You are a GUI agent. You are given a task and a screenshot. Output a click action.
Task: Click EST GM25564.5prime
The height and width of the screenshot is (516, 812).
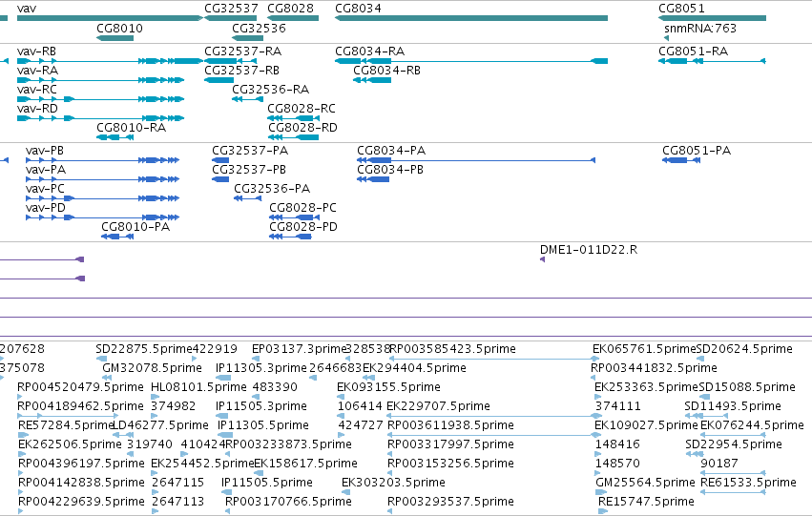[645, 483]
